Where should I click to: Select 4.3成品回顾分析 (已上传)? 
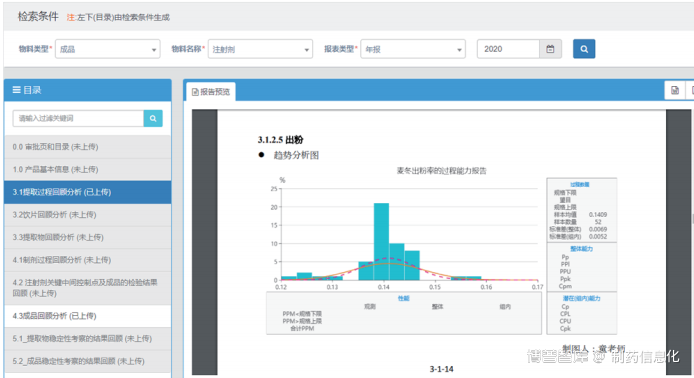pyautogui.click(x=88, y=316)
